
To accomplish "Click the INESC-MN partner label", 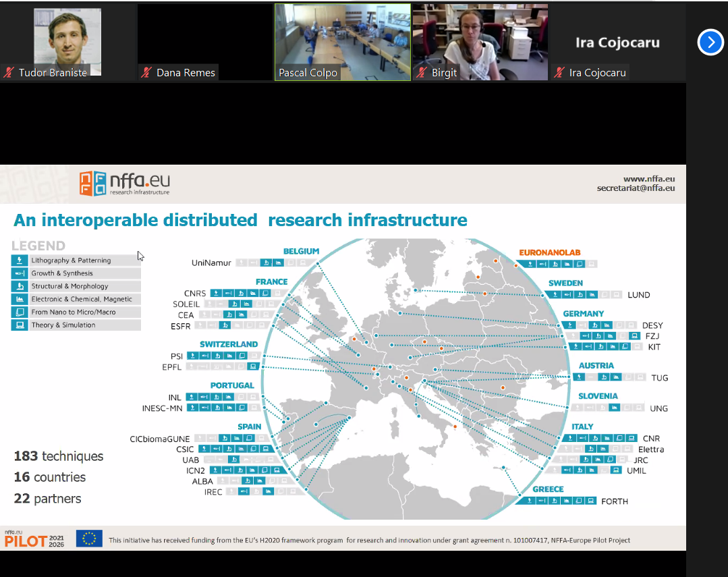I will click(162, 408).
